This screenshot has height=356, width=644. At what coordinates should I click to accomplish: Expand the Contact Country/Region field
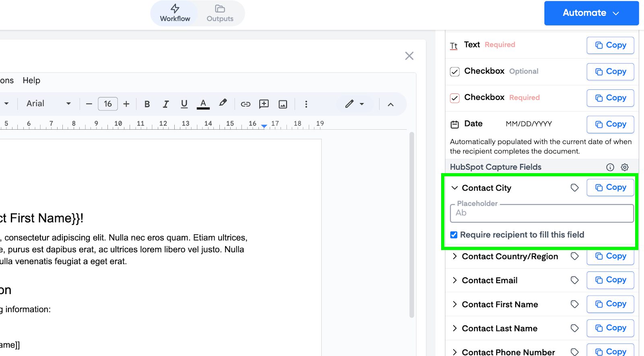point(455,257)
